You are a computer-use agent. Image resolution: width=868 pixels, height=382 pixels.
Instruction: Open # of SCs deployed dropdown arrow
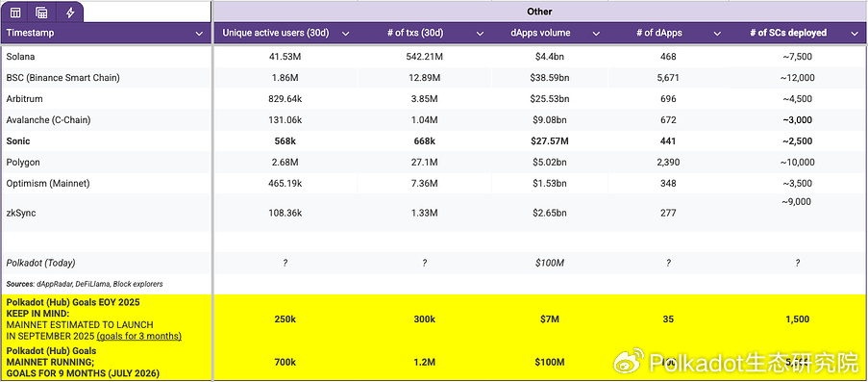(x=855, y=34)
